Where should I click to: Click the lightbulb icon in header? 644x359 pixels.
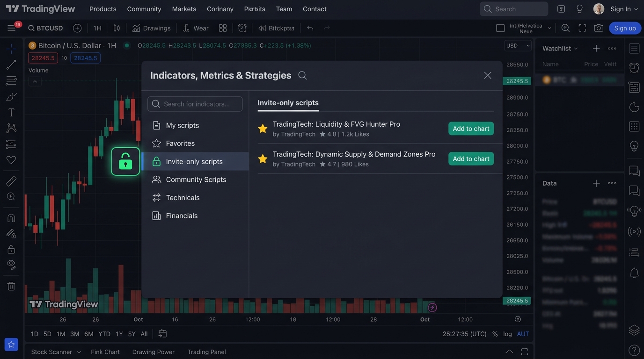click(x=579, y=9)
